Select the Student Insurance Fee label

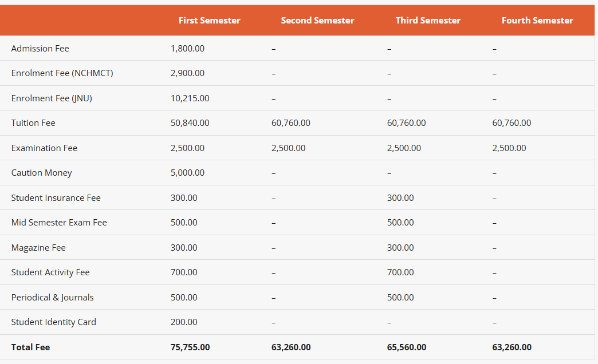pos(56,198)
